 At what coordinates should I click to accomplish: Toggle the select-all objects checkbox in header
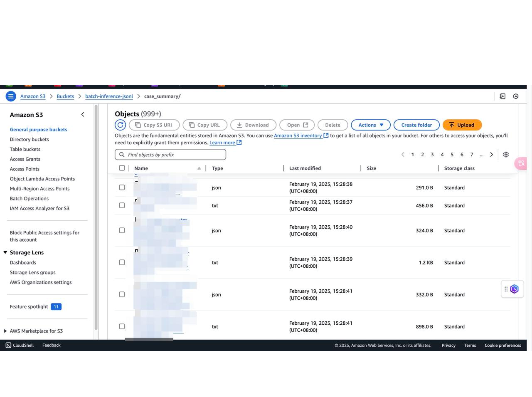[122, 168]
